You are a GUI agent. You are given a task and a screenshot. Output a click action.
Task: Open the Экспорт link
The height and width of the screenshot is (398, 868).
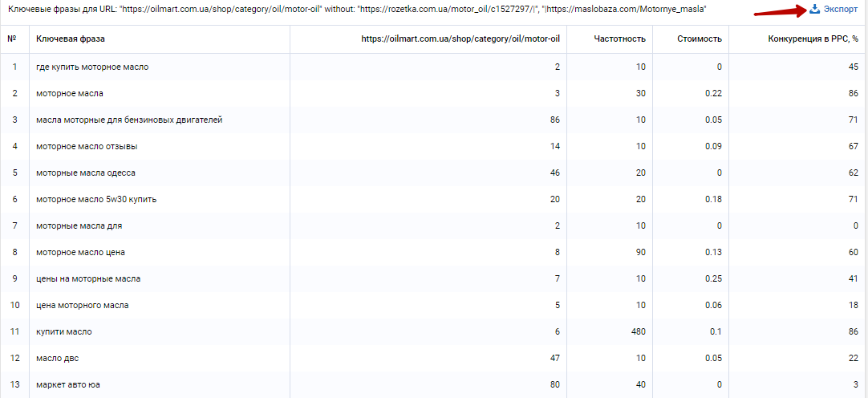coord(840,10)
